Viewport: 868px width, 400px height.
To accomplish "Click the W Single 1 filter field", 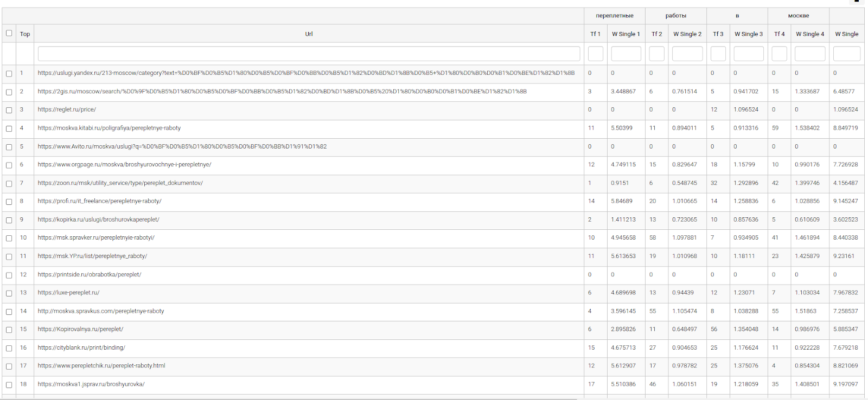I will pyautogui.click(x=626, y=54).
